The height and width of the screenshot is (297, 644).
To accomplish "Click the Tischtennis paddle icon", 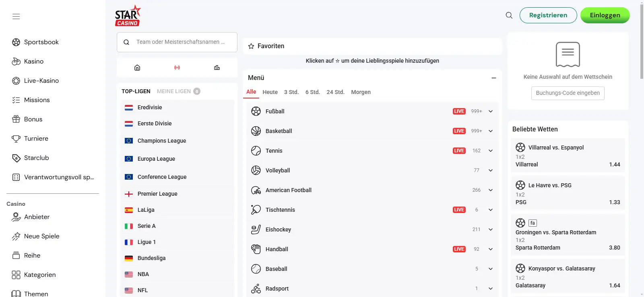I will click(x=256, y=210).
